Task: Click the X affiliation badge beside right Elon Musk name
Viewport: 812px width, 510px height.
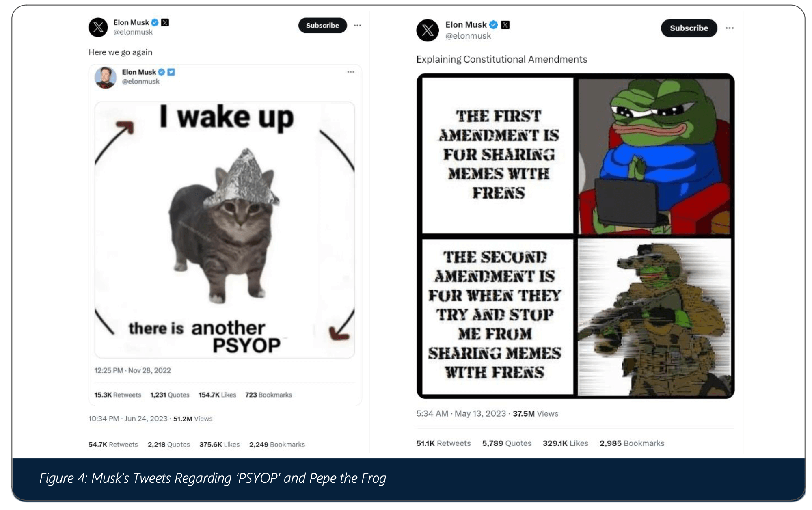Action: click(x=505, y=25)
